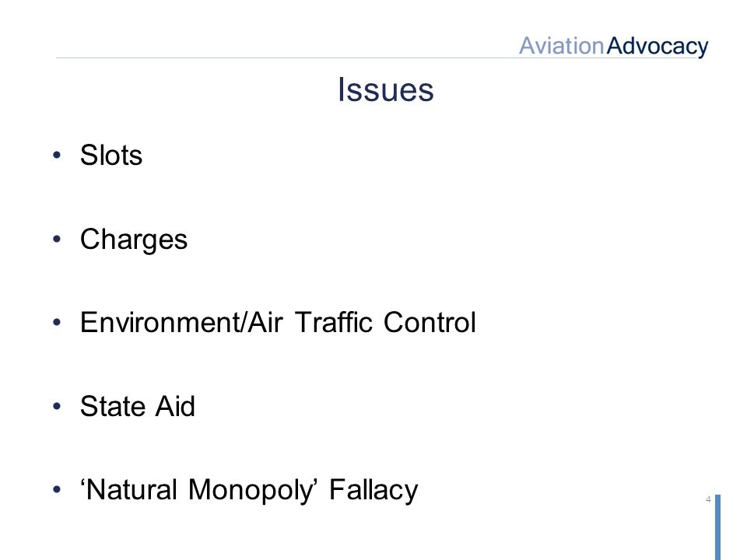This screenshot has width=747, height=560.
Task: Select the Issues slide title
Action: pos(386,89)
